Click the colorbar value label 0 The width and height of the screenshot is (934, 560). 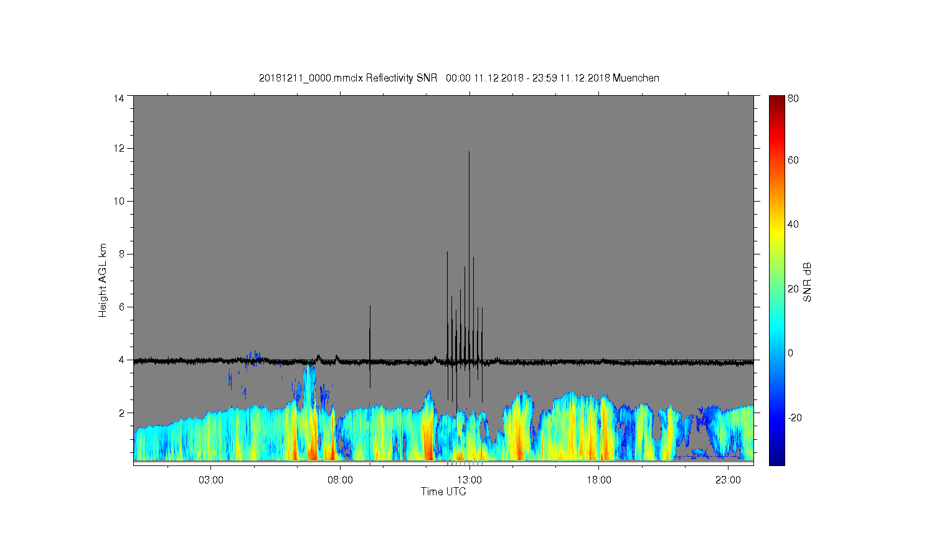coord(791,353)
